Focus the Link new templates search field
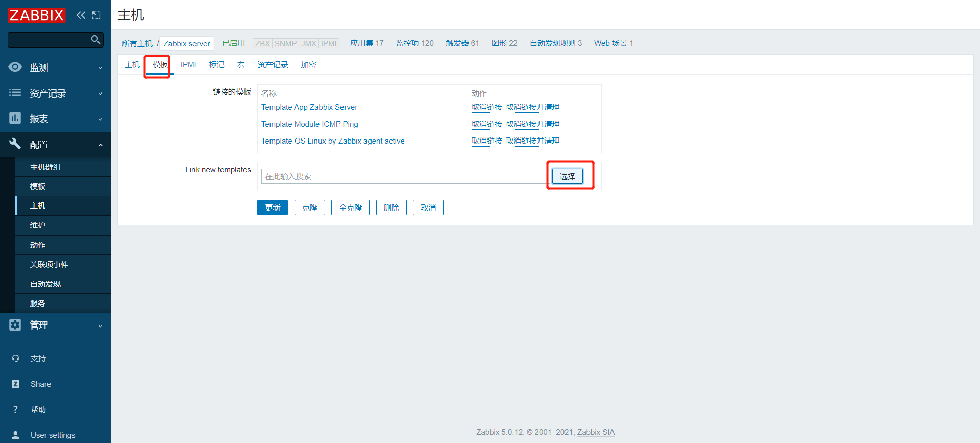980x443 pixels. [x=405, y=176]
